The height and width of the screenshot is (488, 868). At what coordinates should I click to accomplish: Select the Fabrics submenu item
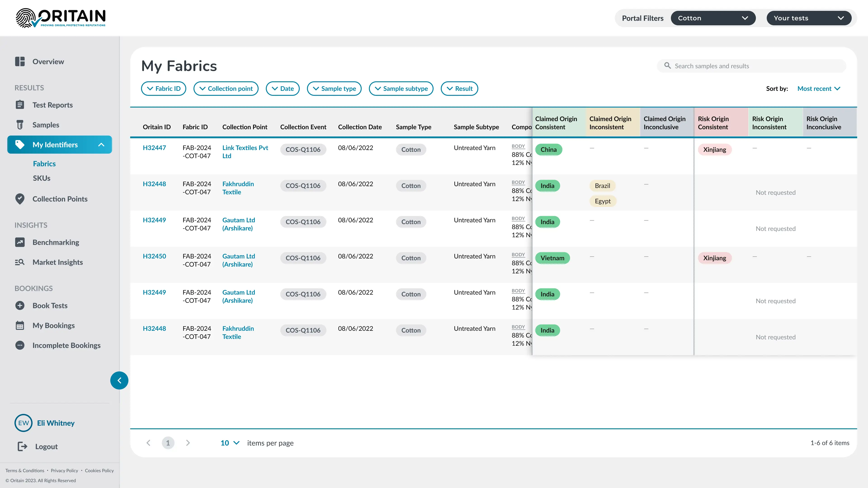[44, 164]
